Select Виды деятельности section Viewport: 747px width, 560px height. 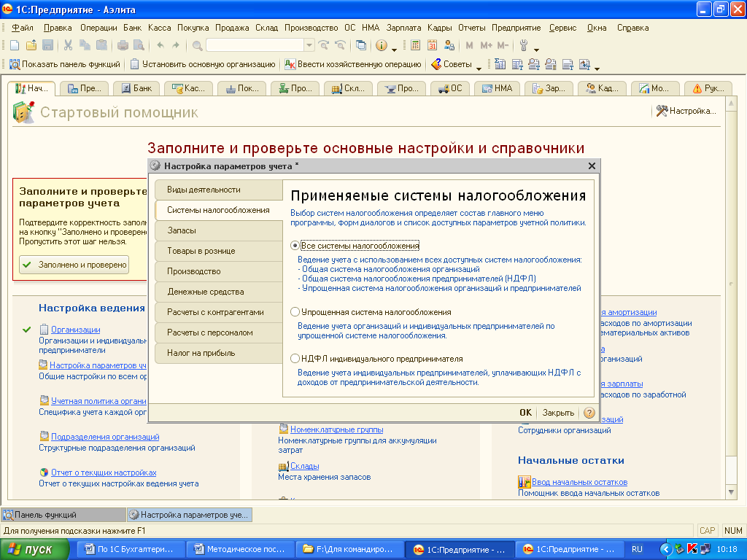click(219, 190)
